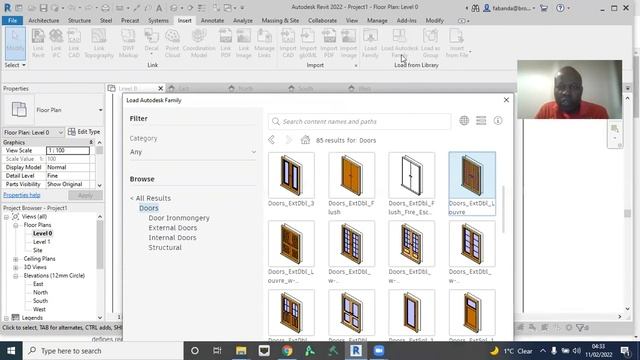Expand the Ceiling Plans tree node

click(16, 259)
